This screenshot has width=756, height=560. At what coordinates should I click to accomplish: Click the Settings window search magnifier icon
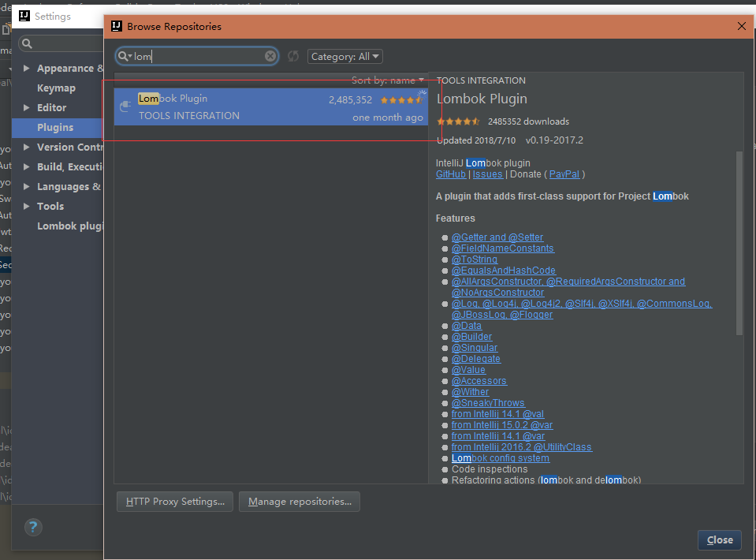pyautogui.click(x=28, y=44)
